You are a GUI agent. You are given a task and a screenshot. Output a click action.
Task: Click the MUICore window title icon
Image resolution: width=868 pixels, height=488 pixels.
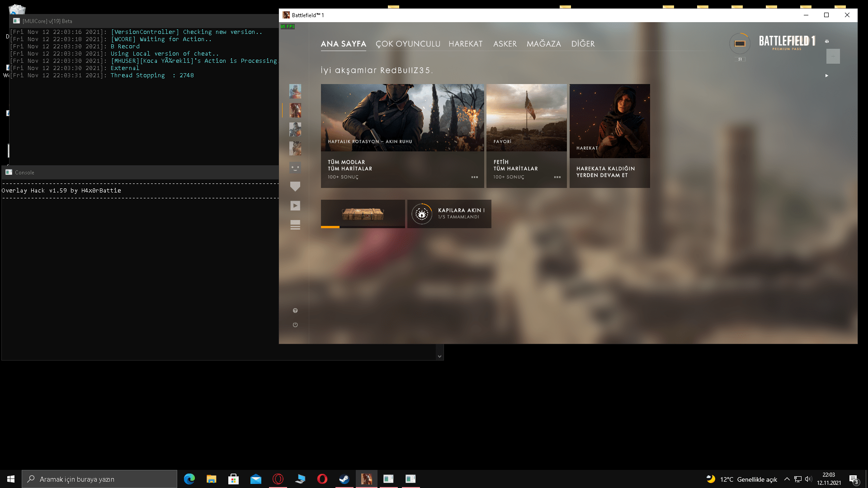click(17, 21)
